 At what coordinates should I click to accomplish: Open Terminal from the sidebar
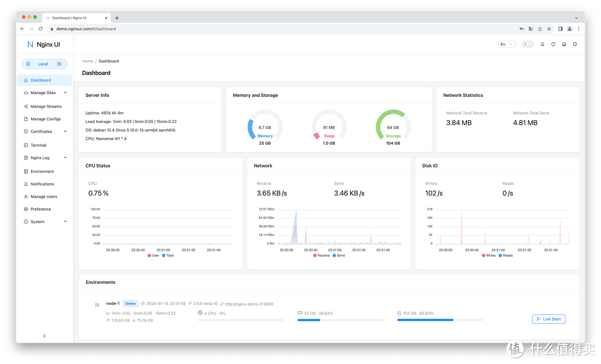[38, 145]
